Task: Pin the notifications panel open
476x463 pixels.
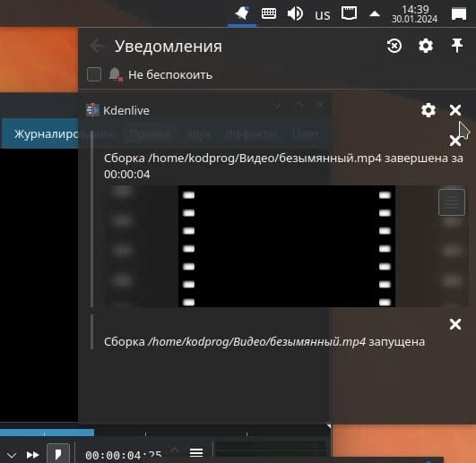Action: (x=457, y=46)
